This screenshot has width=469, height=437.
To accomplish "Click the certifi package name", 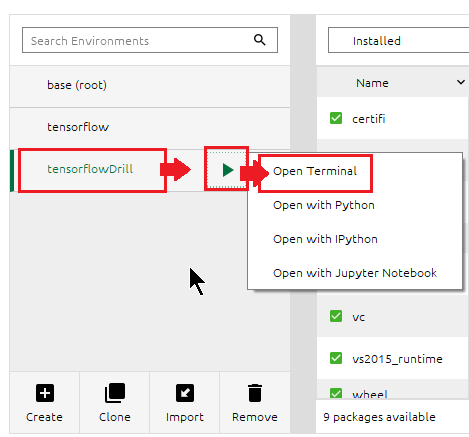I will click(x=369, y=119).
